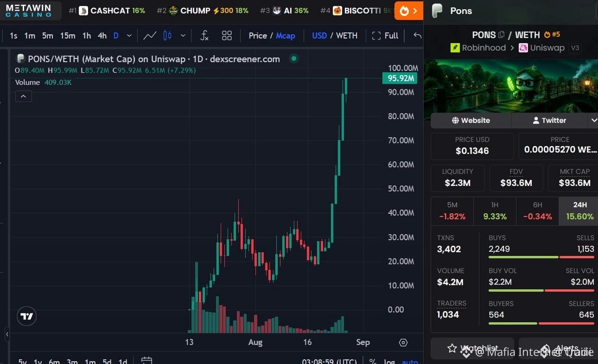
Task: Click the undo arrow icon
Action: pyautogui.click(x=418, y=36)
